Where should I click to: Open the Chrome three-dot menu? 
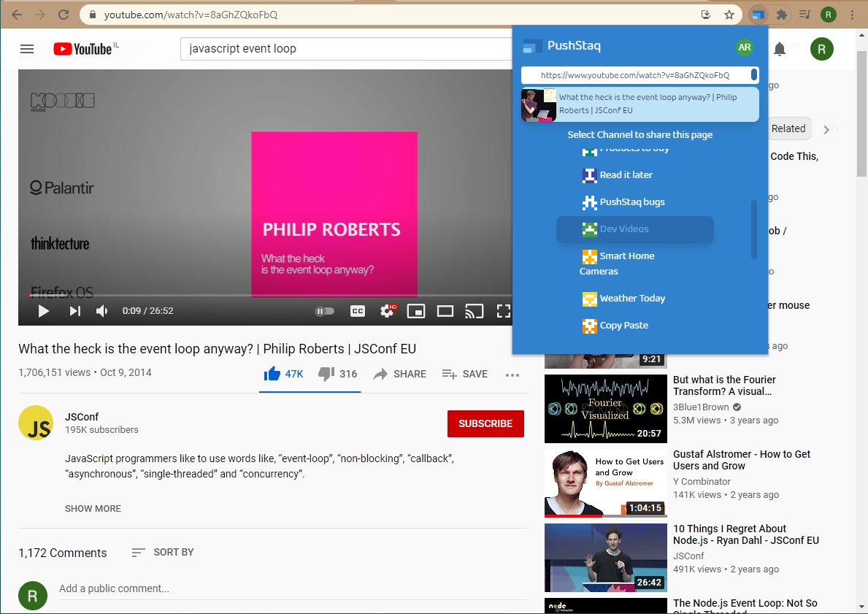coord(852,15)
